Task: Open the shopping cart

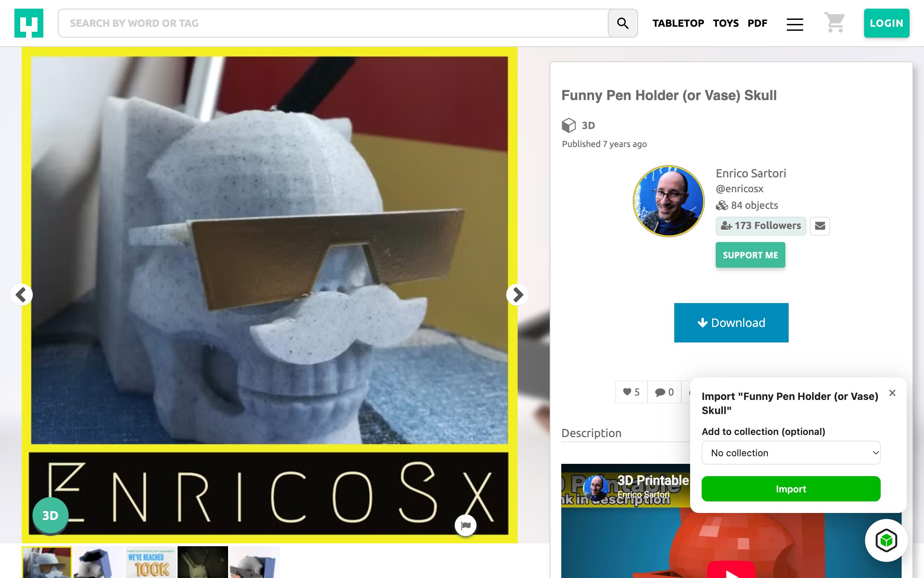Action: pyautogui.click(x=834, y=22)
